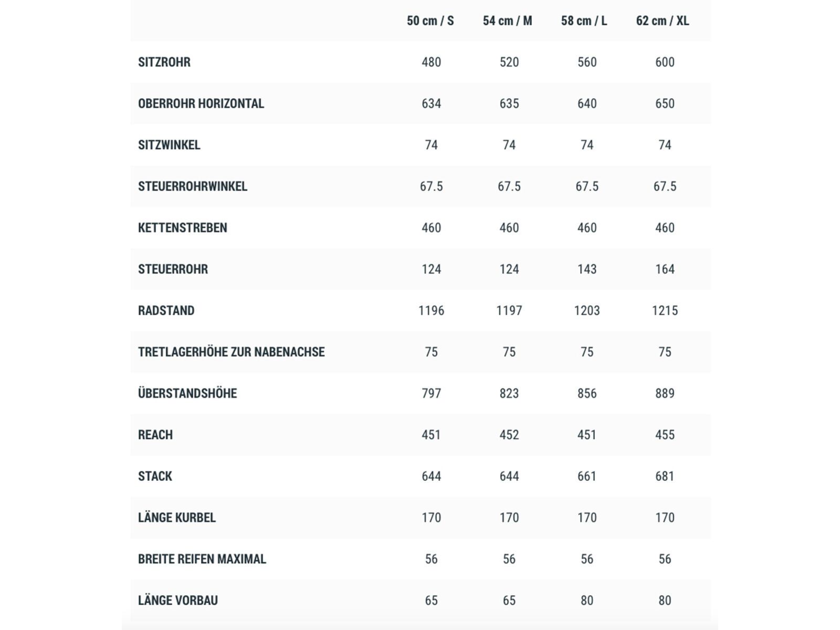Click the 58 cm / L column header
The image size is (840, 630).
tap(584, 21)
